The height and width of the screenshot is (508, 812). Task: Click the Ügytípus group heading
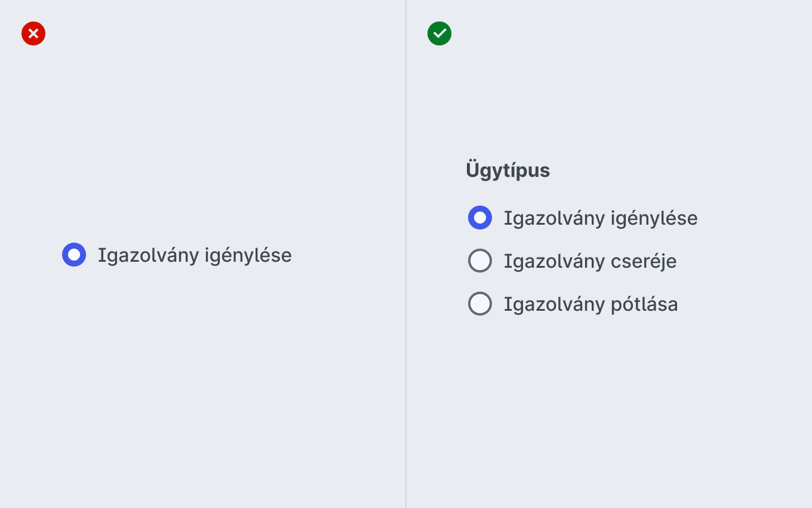(x=507, y=170)
